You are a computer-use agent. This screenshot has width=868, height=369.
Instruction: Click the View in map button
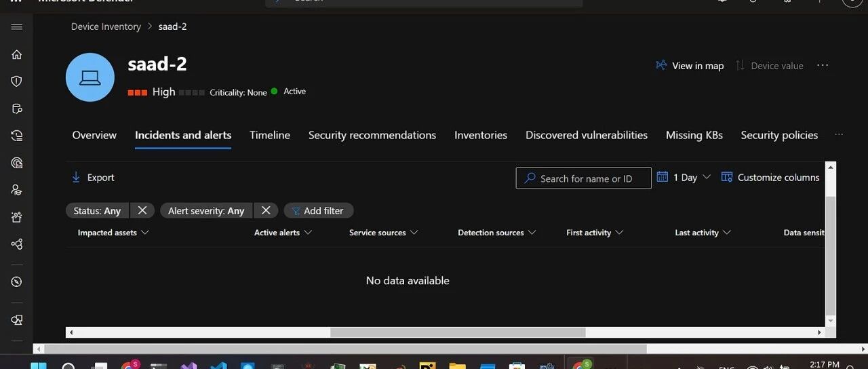[690, 65]
